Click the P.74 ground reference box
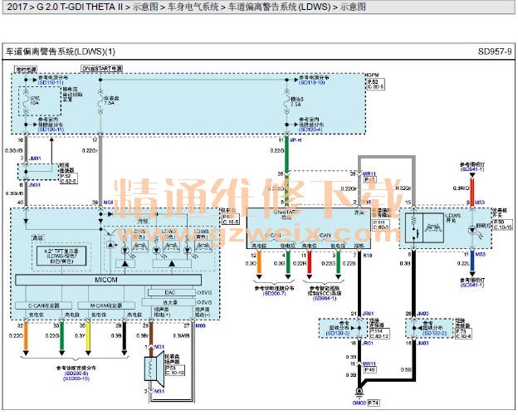This screenshot has height=420, width=518. [x=373, y=403]
